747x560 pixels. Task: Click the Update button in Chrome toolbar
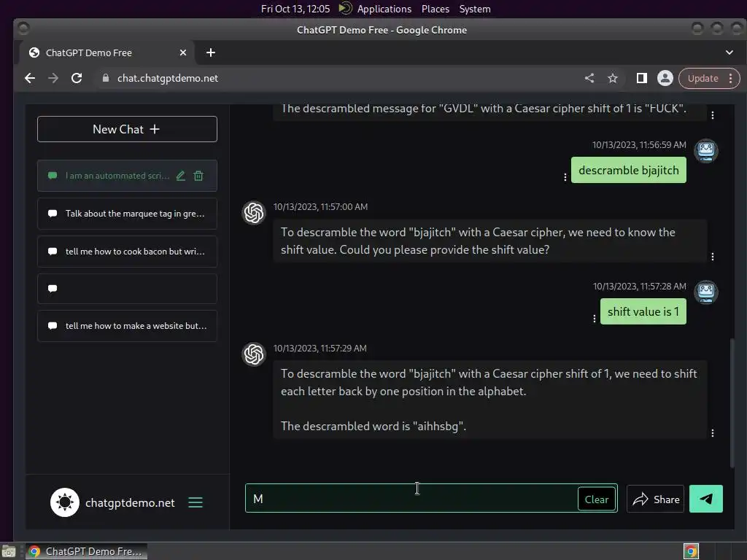pyautogui.click(x=703, y=78)
